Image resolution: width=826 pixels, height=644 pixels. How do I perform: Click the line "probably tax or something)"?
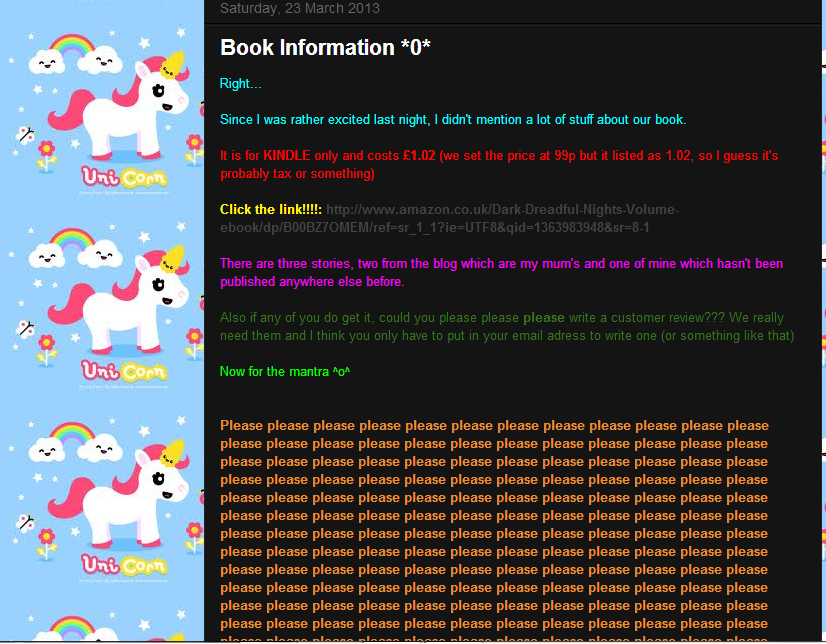click(x=297, y=174)
